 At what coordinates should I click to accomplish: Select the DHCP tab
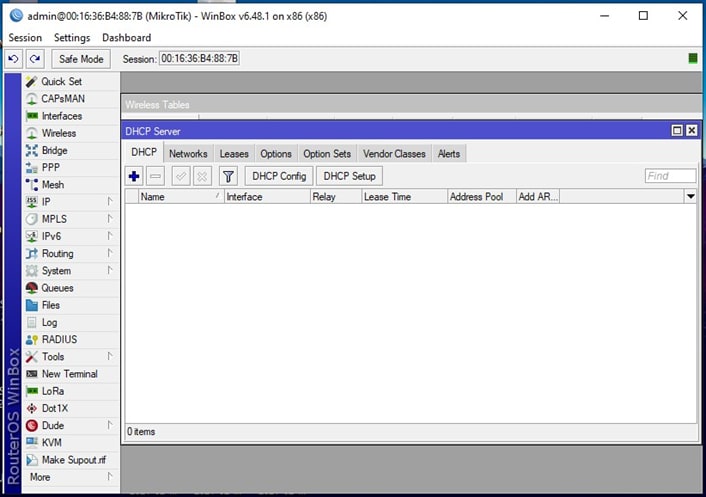[144, 153]
